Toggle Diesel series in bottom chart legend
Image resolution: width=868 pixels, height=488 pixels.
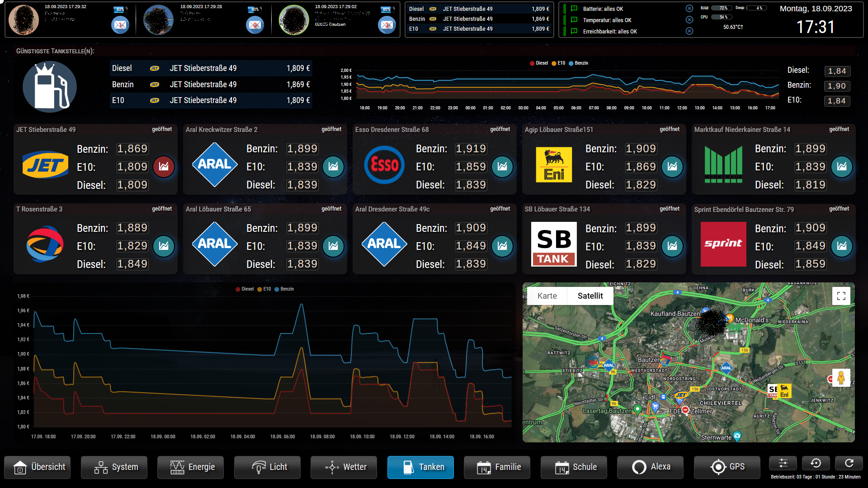tap(245, 289)
